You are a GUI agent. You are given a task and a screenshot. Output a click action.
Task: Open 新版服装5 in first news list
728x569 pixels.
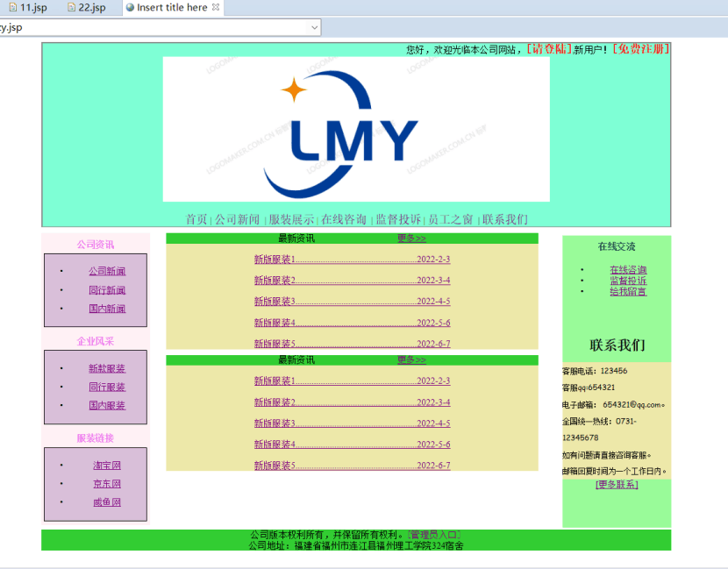click(352, 344)
